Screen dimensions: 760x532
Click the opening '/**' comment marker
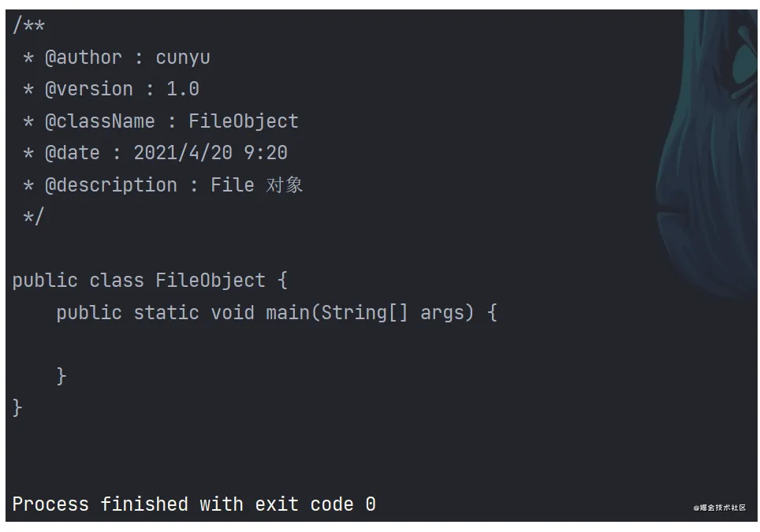pos(28,24)
